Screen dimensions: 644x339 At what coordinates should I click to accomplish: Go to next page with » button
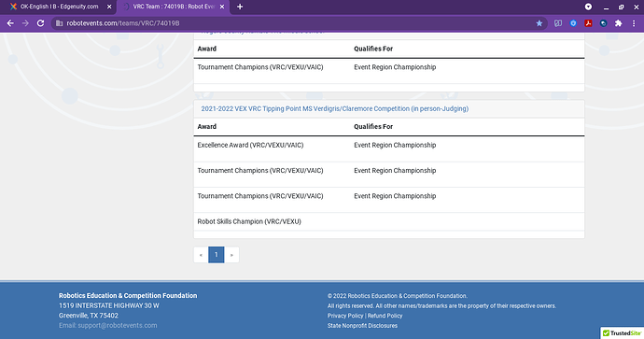231,255
